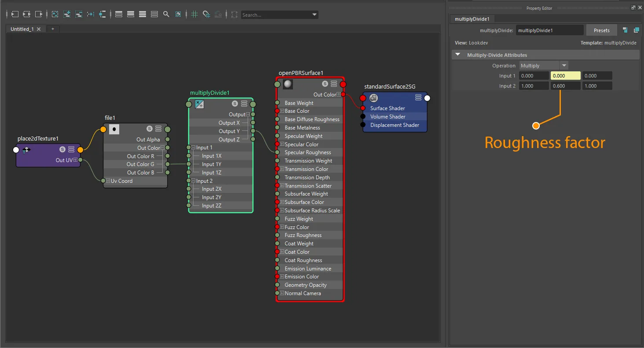Click the Presets button
The height and width of the screenshot is (348, 644).
(602, 30)
